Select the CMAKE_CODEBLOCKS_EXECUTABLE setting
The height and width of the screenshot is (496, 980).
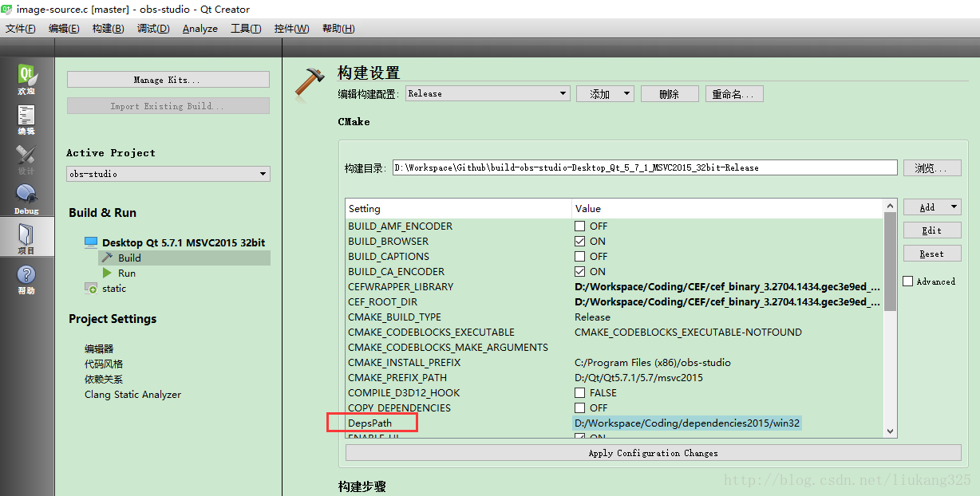[x=431, y=333]
